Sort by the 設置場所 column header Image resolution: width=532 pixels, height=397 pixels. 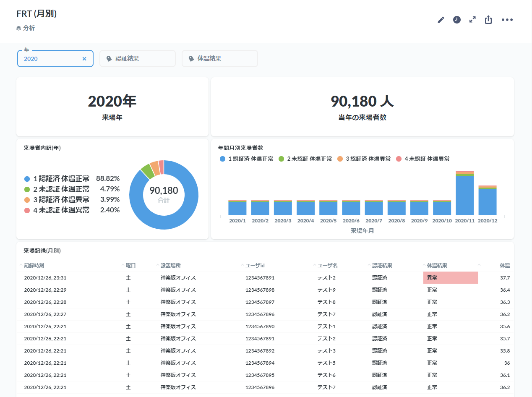click(171, 266)
